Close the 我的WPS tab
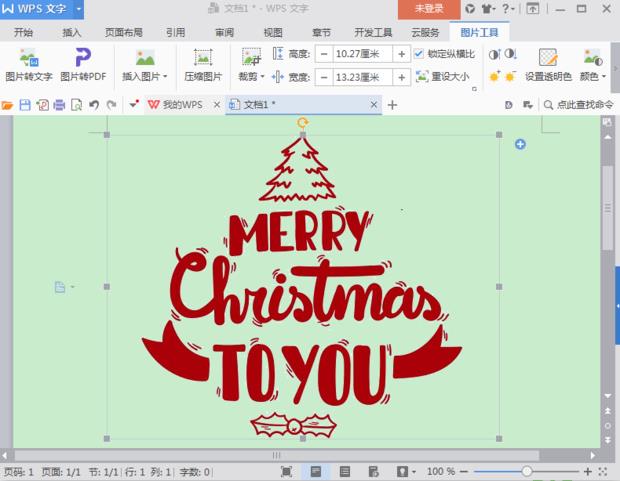 click(x=217, y=105)
